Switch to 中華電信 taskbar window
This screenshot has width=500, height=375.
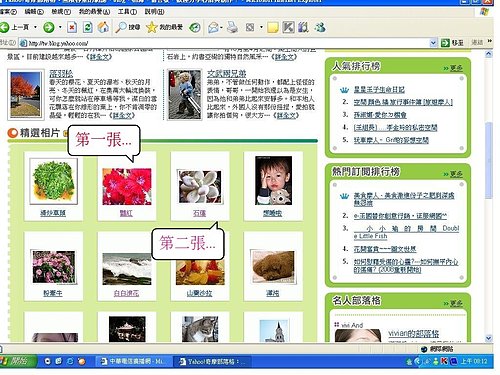[133, 361]
